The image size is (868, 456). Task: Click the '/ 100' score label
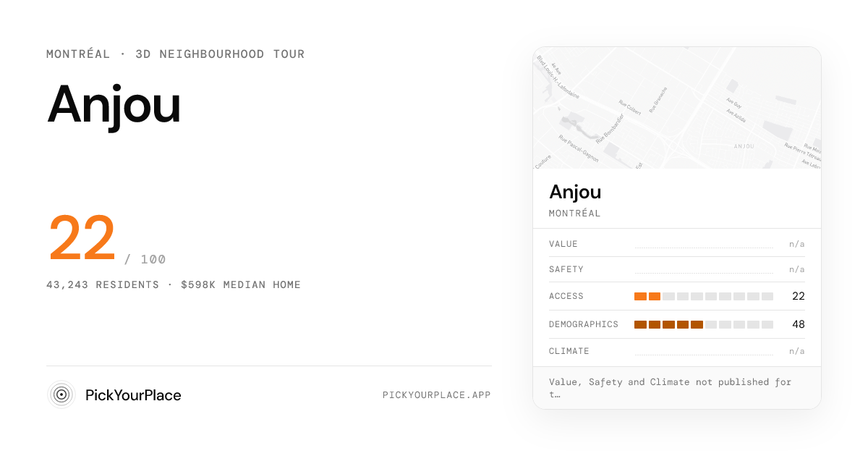(145, 259)
